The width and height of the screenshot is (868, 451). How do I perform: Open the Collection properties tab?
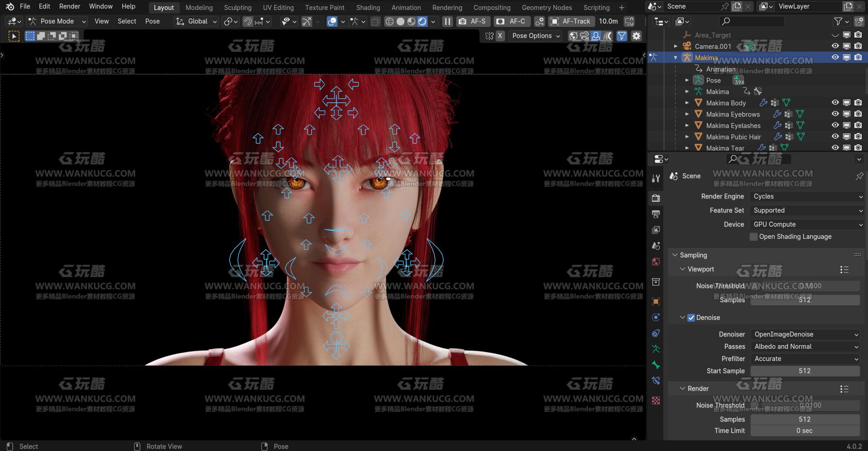coord(656,282)
